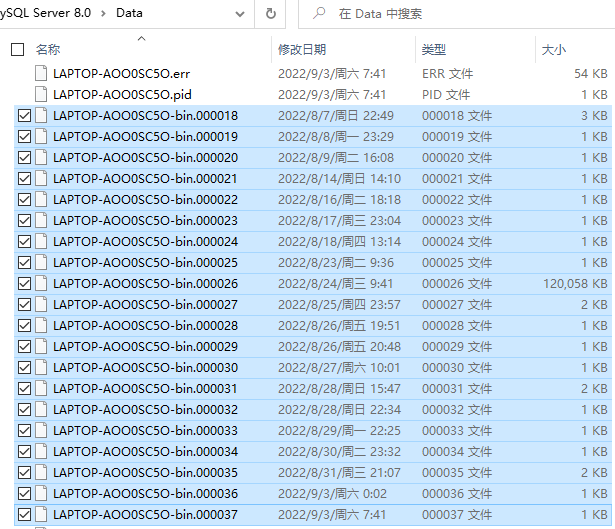This screenshot has height=529, width=615.
Task: Click the 000033 文件 type cell
Action: tap(457, 431)
